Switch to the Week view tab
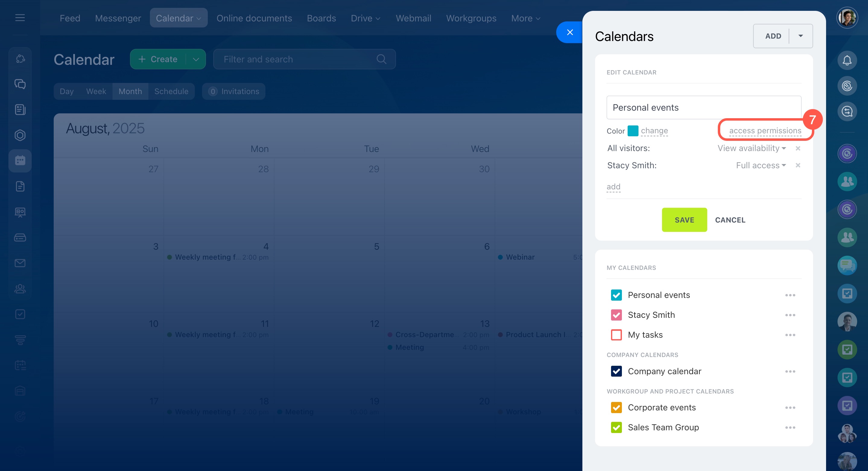868x471 pixels. [96, 91]
